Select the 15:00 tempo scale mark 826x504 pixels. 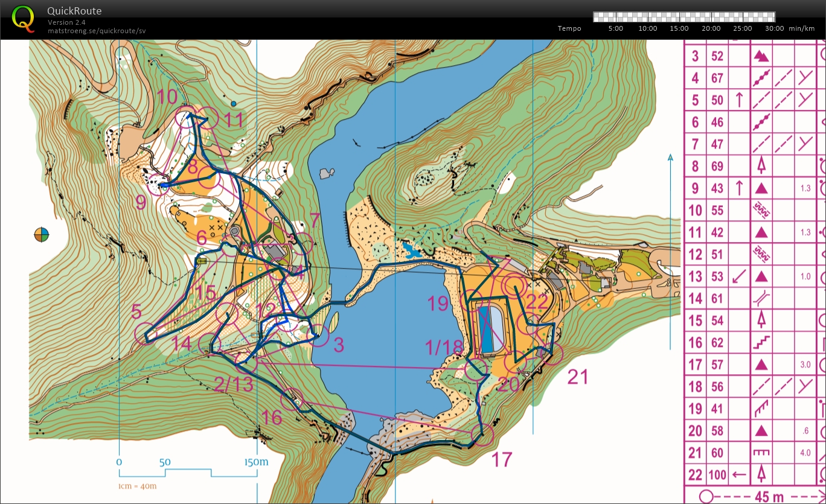point(679,28)
